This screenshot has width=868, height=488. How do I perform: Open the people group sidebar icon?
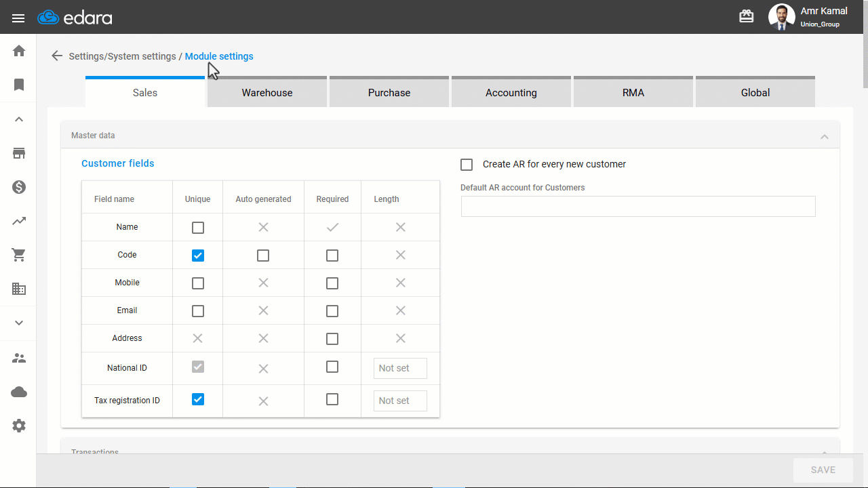tap(19, 358)
